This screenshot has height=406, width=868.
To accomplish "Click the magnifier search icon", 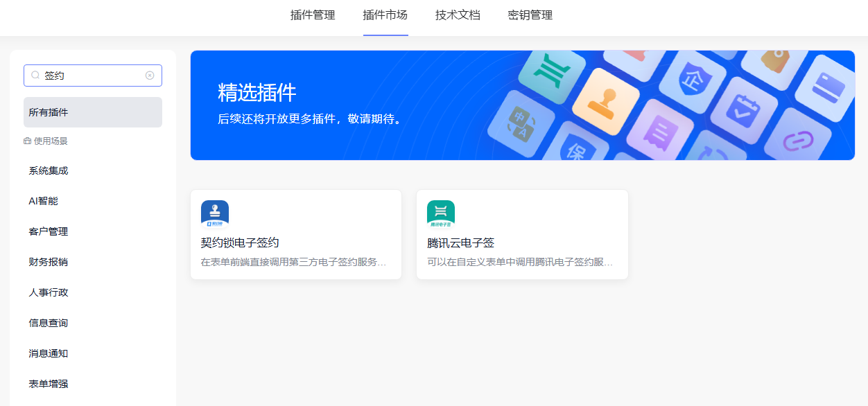I will 35,76.
